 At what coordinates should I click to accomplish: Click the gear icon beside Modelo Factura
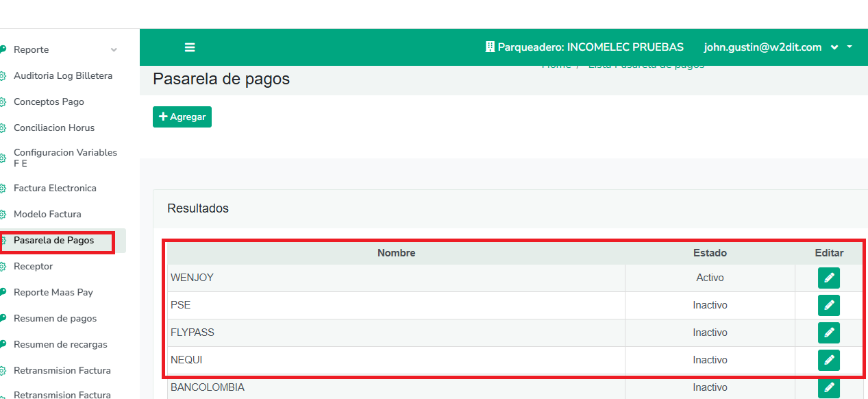point(3,215)
